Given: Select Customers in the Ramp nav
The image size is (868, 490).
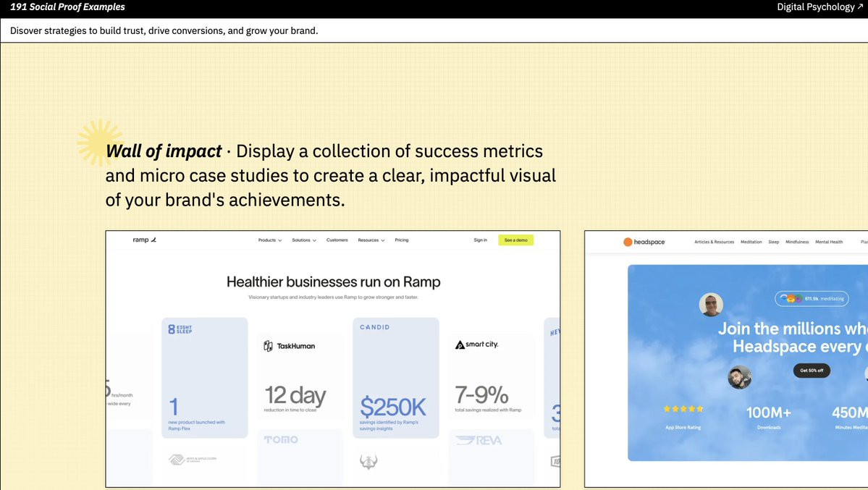Looking at the screenshot, I should 337,240.
